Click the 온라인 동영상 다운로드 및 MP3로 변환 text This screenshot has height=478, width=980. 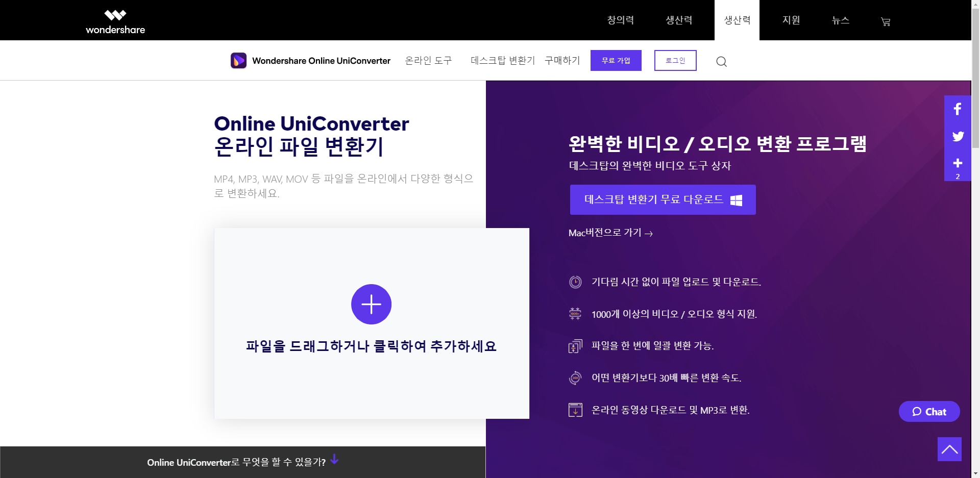670,410
